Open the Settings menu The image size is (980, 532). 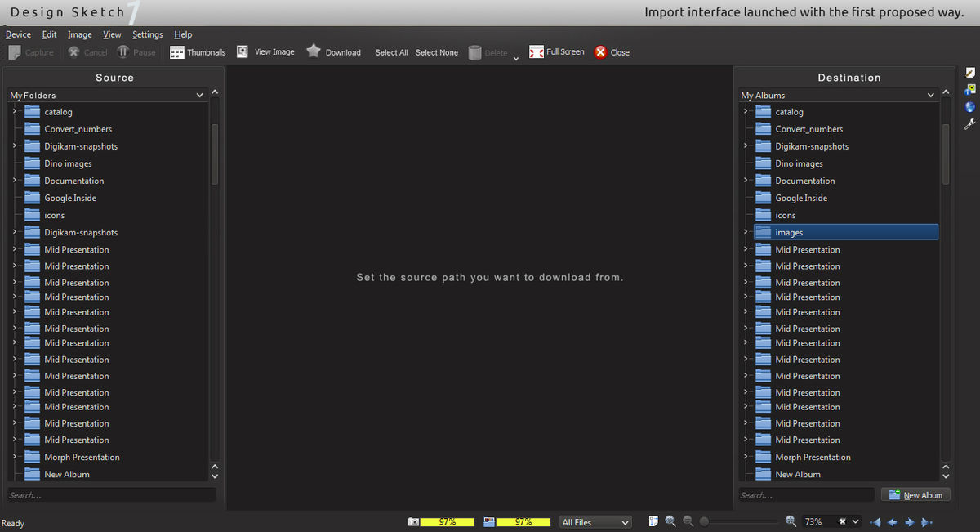pyautogui.click(x=148, y=34)
